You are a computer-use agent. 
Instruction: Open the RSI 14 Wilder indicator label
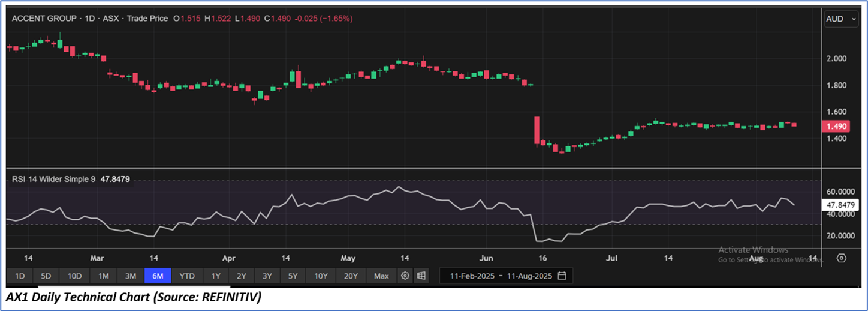click(54, 178)
